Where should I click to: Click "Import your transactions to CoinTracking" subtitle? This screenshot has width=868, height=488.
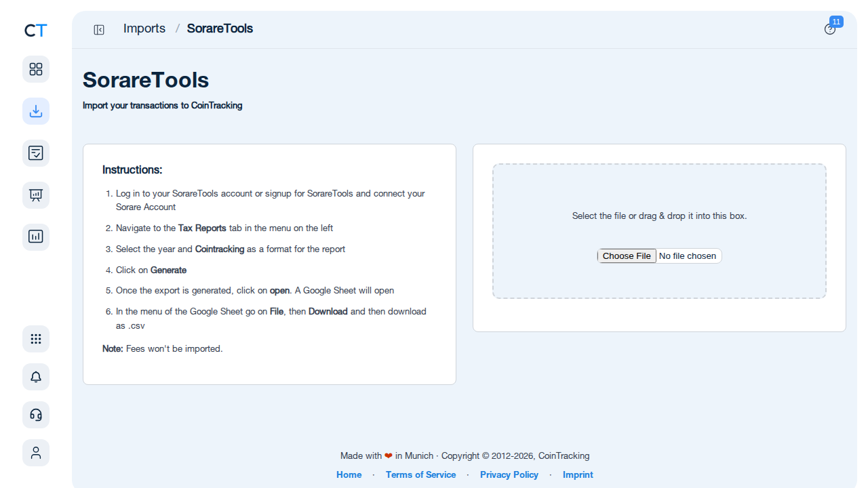point(163,106)
